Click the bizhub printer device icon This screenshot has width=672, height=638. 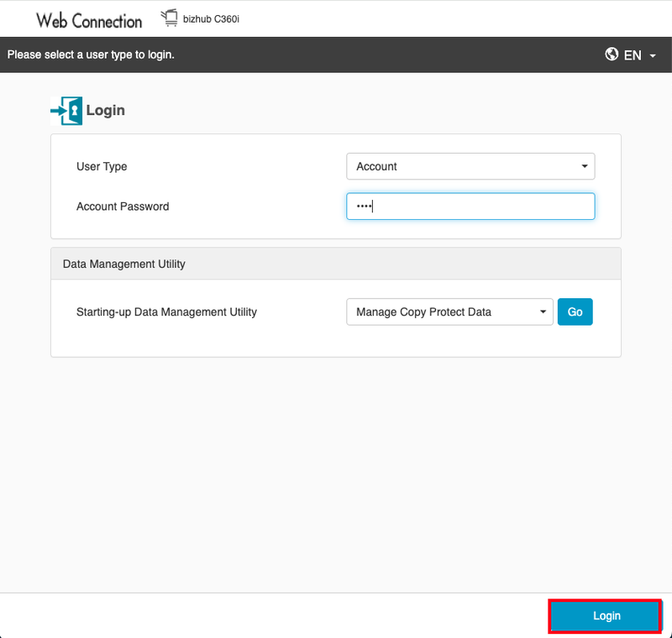click(x=170, y=18)
